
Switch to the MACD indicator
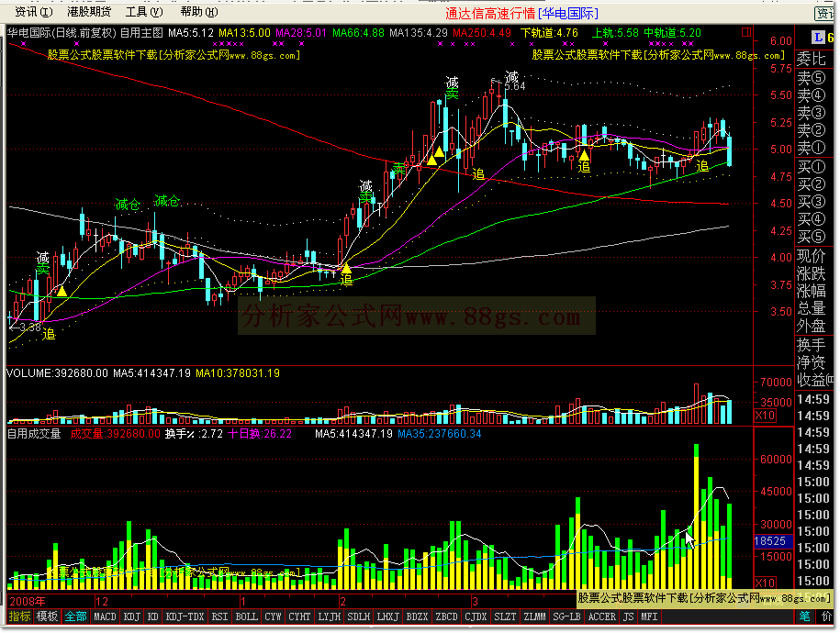pyautogui.click(x=105, y=616)
